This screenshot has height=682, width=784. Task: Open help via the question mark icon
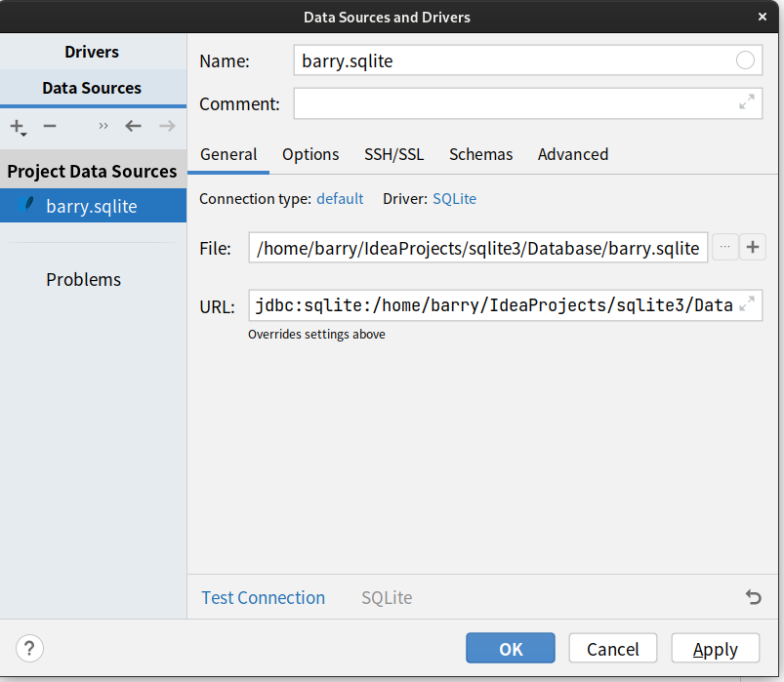point(28,648)
